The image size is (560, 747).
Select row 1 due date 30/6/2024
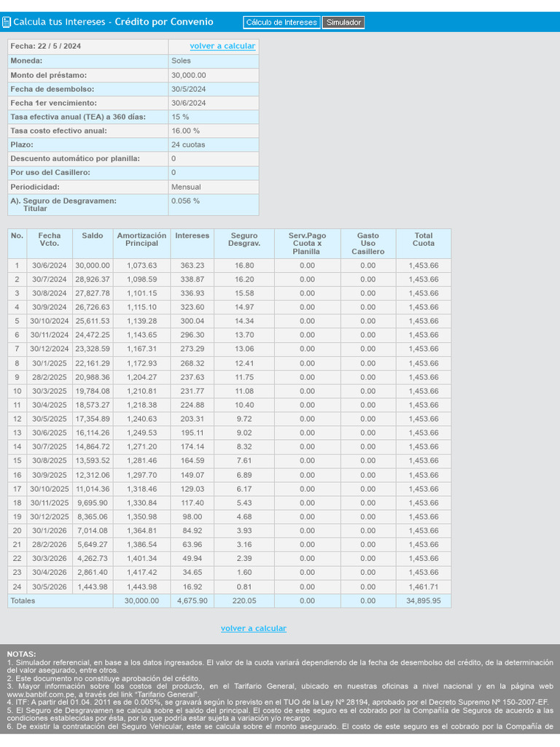tap(49, 266)
